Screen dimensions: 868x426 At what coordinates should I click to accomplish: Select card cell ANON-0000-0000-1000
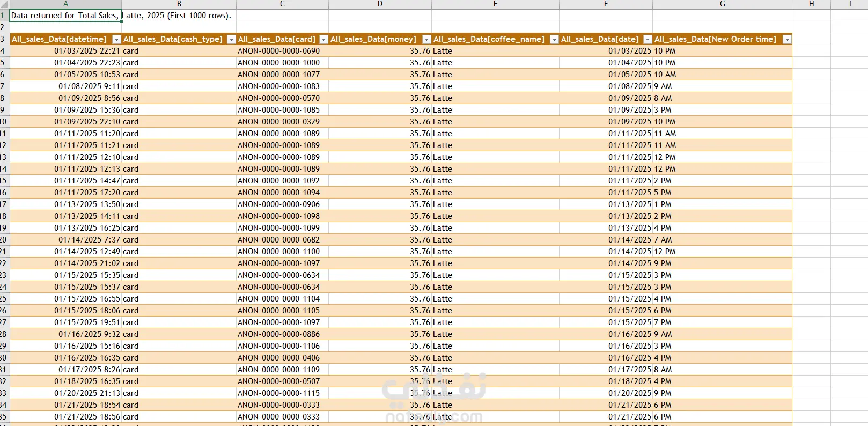click(x=283, y=63)
